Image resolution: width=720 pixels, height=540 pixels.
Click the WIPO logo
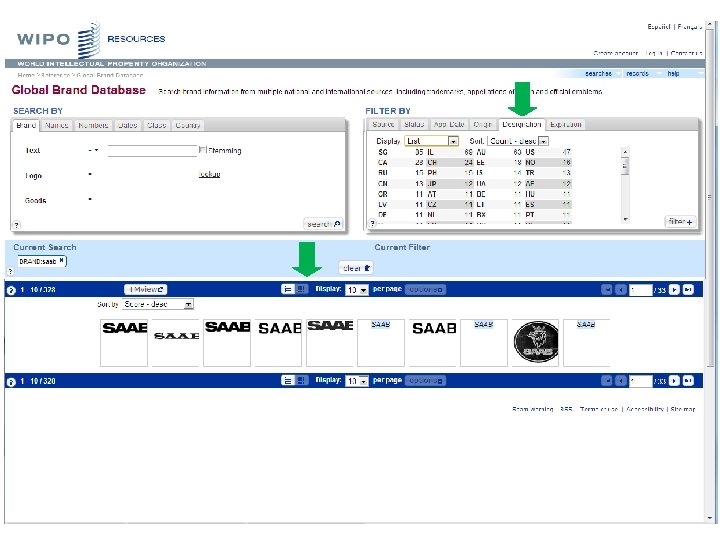click(58, 39)
